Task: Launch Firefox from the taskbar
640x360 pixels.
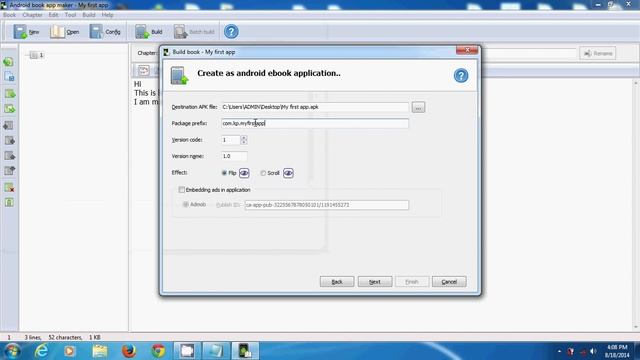Action: coord(129,351)
